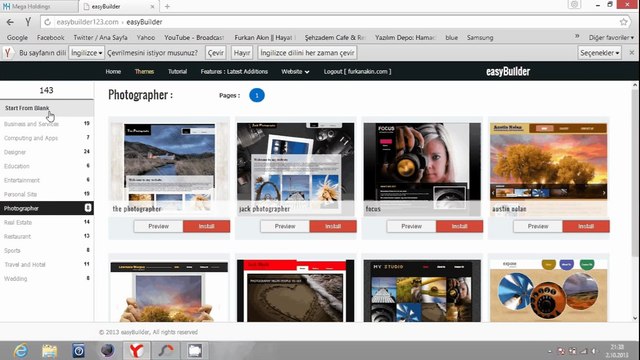This screenshot has width=640, height=360.
Task: Select Education category
Action: pos(47,166)
